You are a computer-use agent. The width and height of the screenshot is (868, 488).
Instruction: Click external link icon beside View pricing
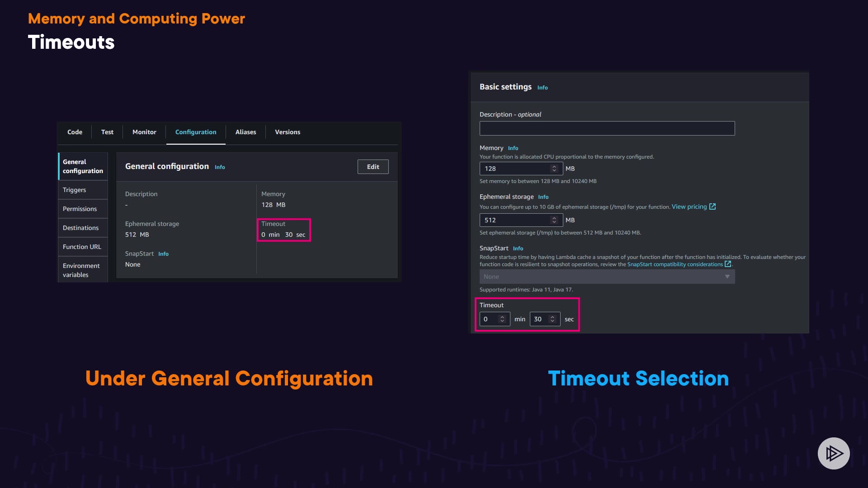712,206
